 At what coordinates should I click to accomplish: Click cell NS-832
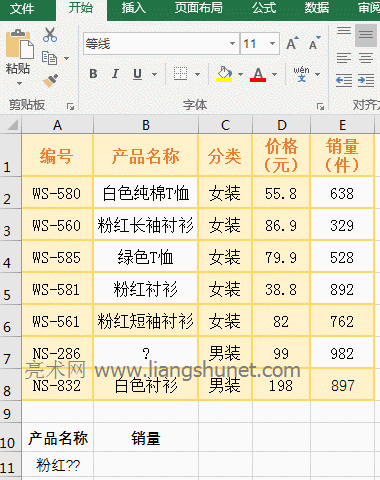click(57, 385)
